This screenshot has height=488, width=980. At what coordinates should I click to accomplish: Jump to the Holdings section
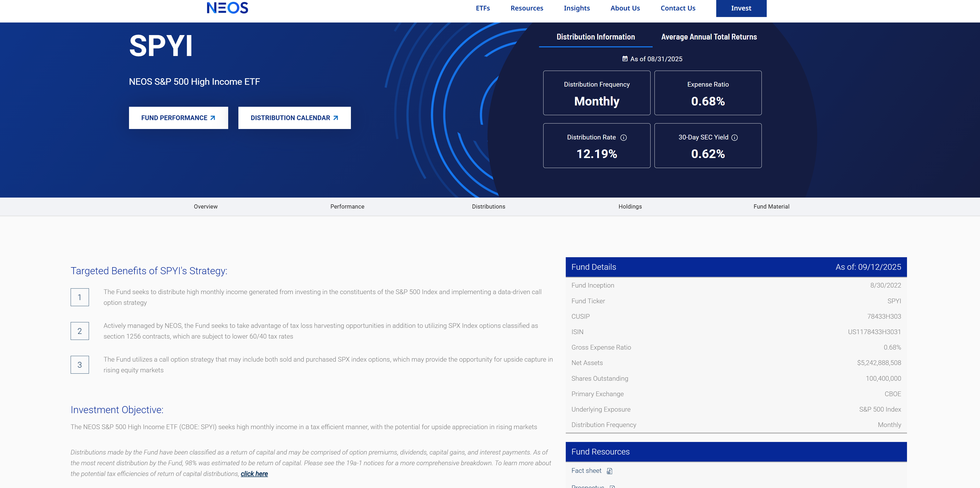(630, 206)
